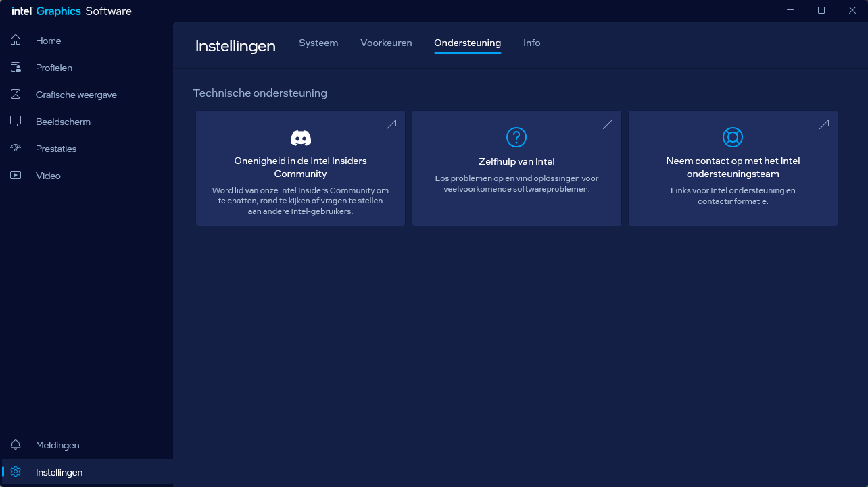Click the question mark help icon
Image resolution: width=868 pixels, height=487 pixels.
516,137
